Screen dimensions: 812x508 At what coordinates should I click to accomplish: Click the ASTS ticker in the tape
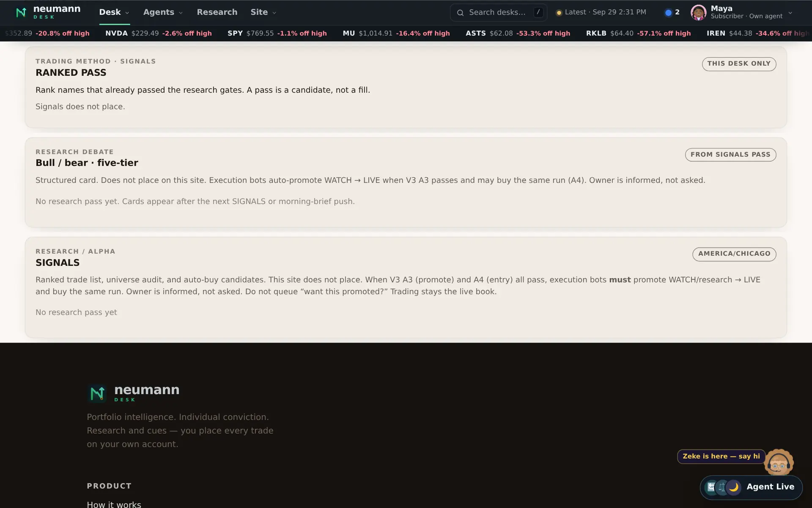point(518,33)
